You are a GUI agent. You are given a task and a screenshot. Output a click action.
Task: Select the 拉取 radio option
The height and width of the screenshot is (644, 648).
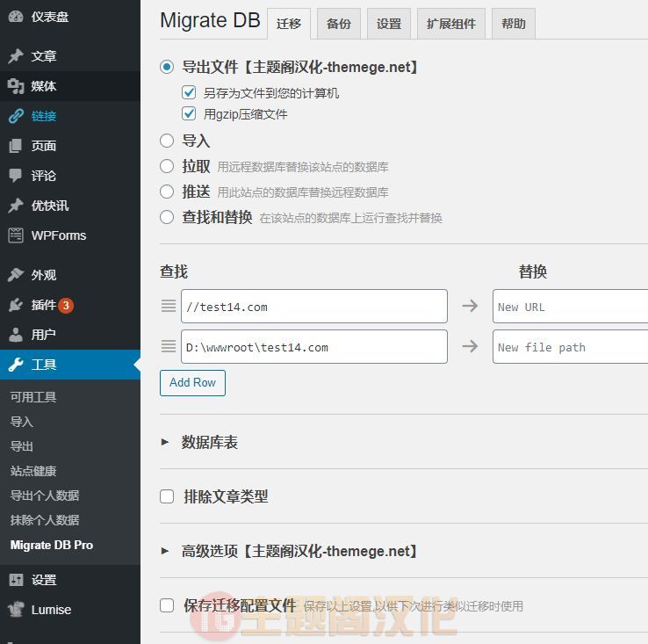pyautogui.click(x=167, y=166)
